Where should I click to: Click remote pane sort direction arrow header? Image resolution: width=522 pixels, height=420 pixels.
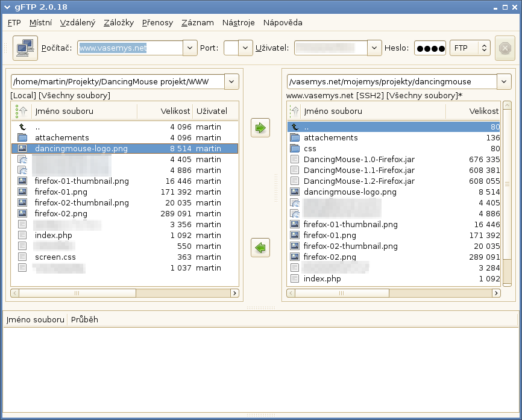(294, 111)
